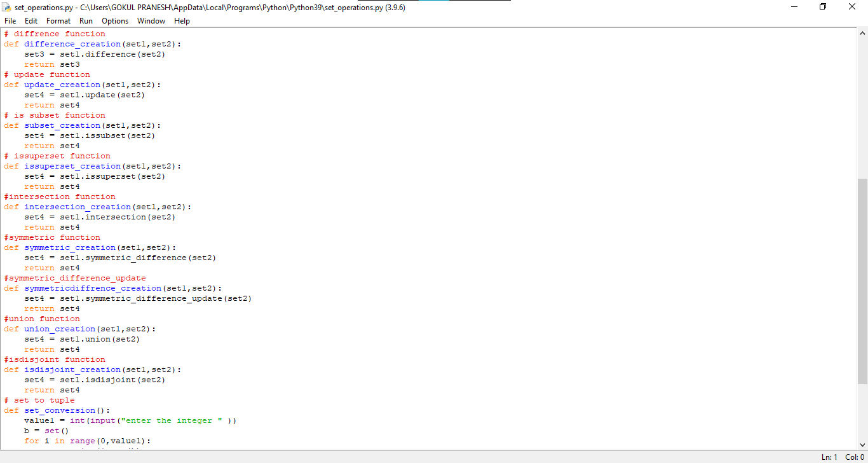
Task: Click line 'set4 = set1.isdisjoint(set2)'
Action: point(95,380)
